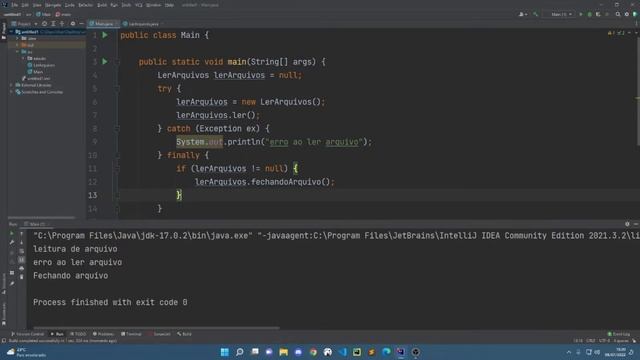This screenshot has width=640, height=360.
Task: Click the Build hammer icon
Action: pyautogui.click(x=536, y=14)
